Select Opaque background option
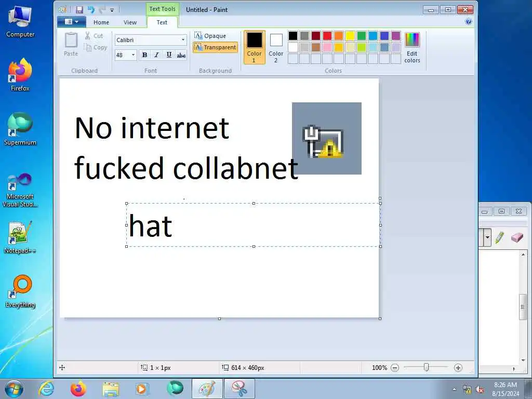Image resolution: width=532 pixels, height=399 pixels. click(x=210, y=36)
